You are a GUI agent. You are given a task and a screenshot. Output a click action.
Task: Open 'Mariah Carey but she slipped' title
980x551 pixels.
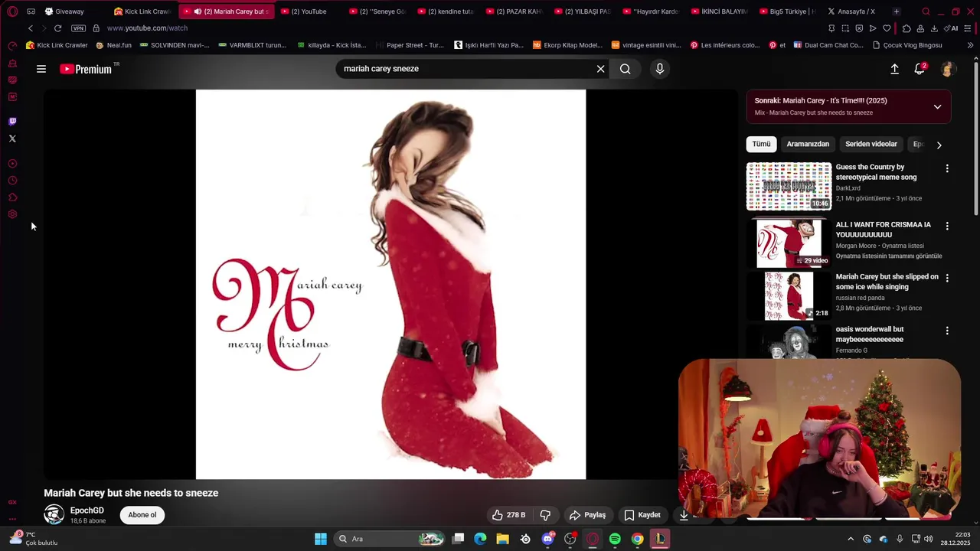[887, 282]
